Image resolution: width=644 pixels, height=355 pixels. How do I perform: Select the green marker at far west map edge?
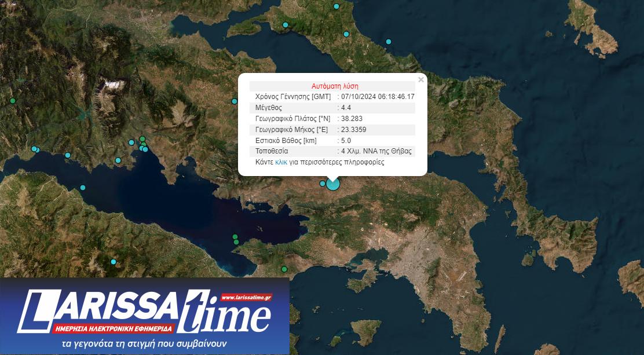point(13,101)
